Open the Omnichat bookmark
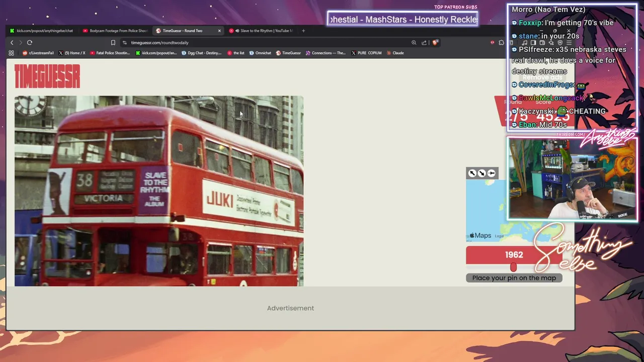The height and width of the screenshot is (362, 644). [260, 53]
